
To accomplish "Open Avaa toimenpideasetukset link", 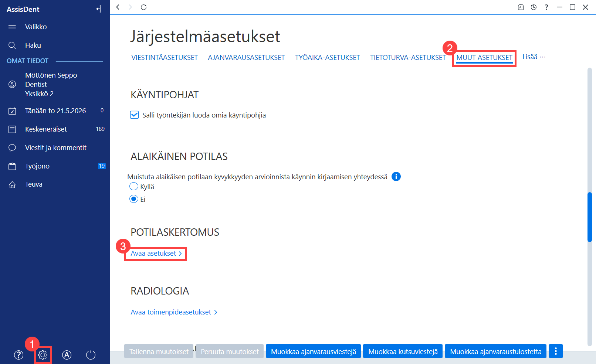I will (x=174, y=312).
